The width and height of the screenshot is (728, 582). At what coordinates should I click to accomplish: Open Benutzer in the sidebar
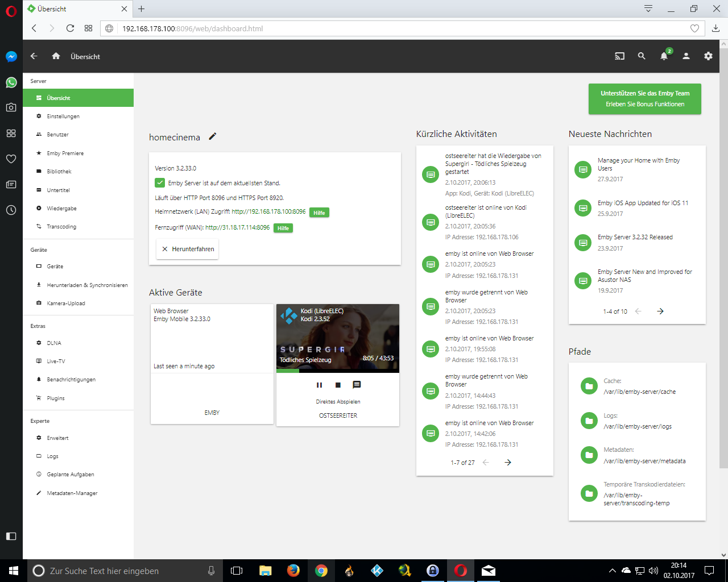point(78,135)
